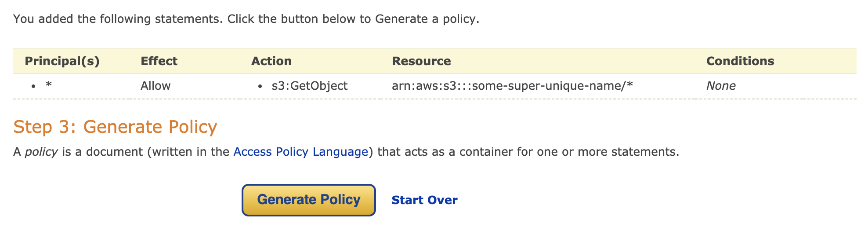Open the Access Policy Language link
This screenshot has width=868, height=227.
[300, 152]
